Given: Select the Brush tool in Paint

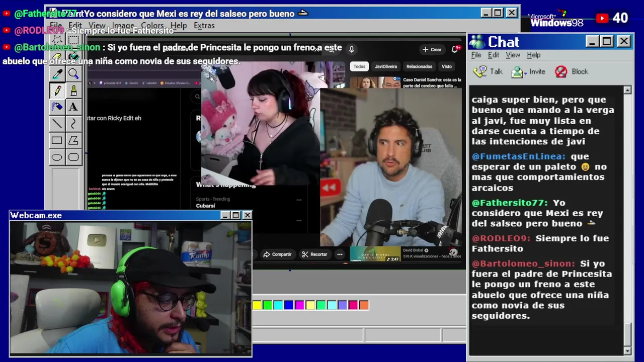Looking at the screenshot, I should click(x=73, y=90).
